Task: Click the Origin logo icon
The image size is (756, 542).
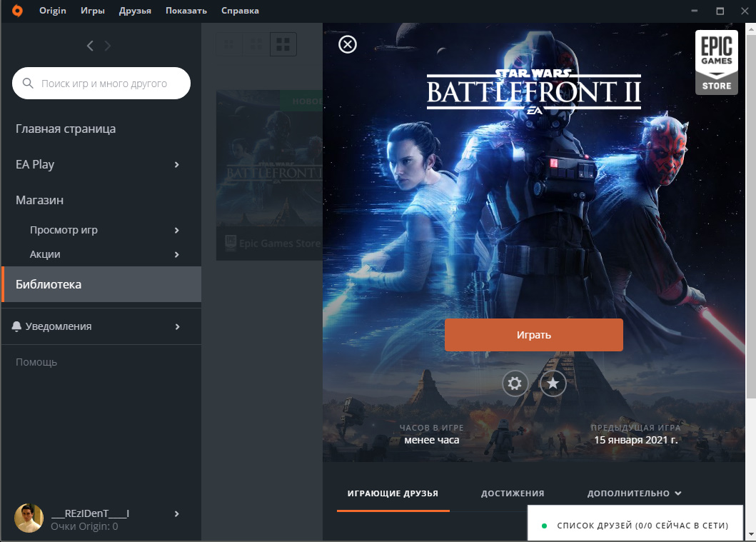Action: coord(16,11)
